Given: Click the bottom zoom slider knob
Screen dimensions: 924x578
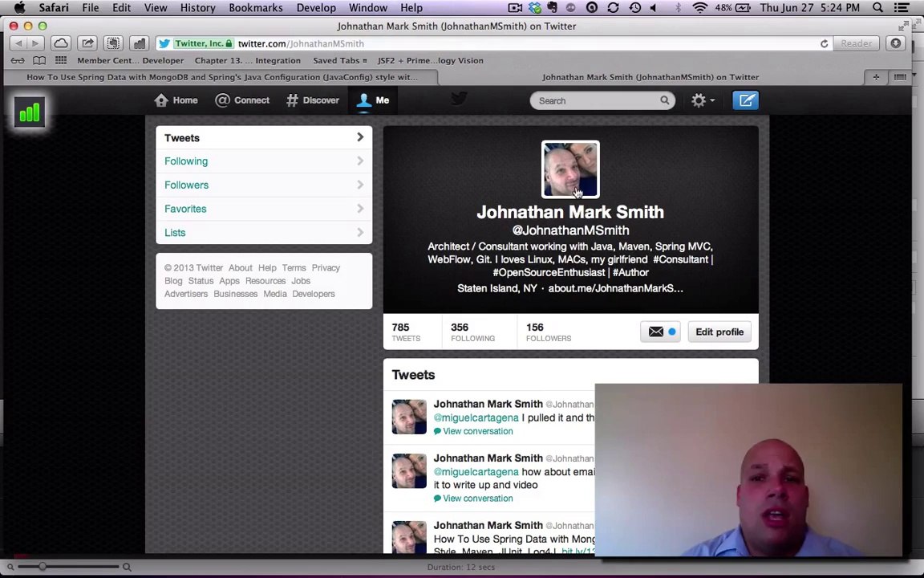Looking at the screenshot, I should pyautogui.click(x=43, y=566).
